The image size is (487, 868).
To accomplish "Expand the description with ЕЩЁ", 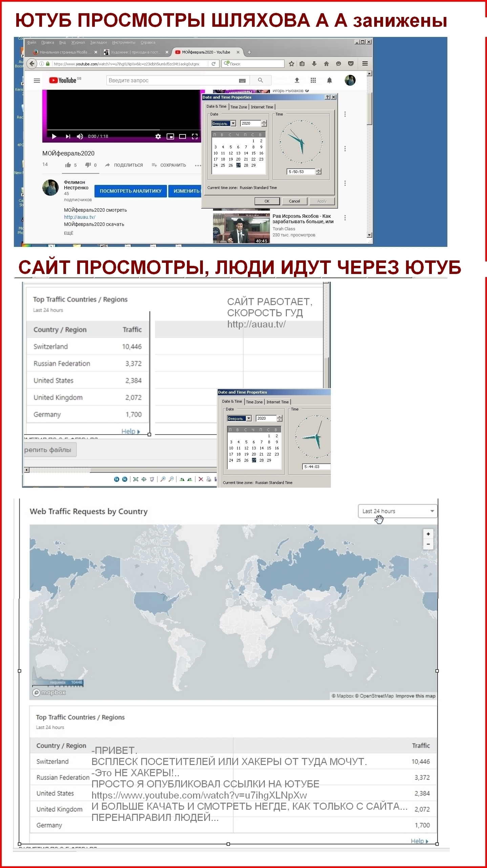I will coord(68,233).
